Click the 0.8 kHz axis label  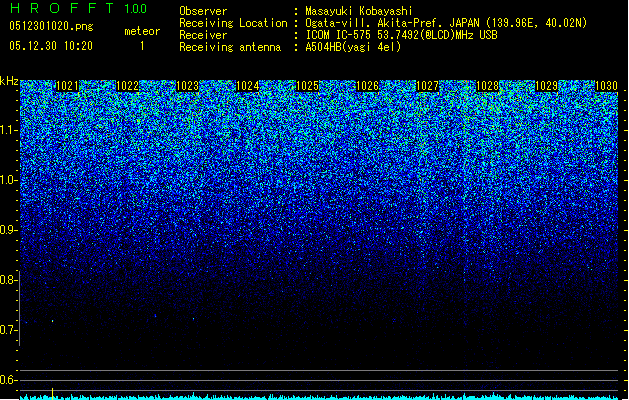(x=8, y=280)
